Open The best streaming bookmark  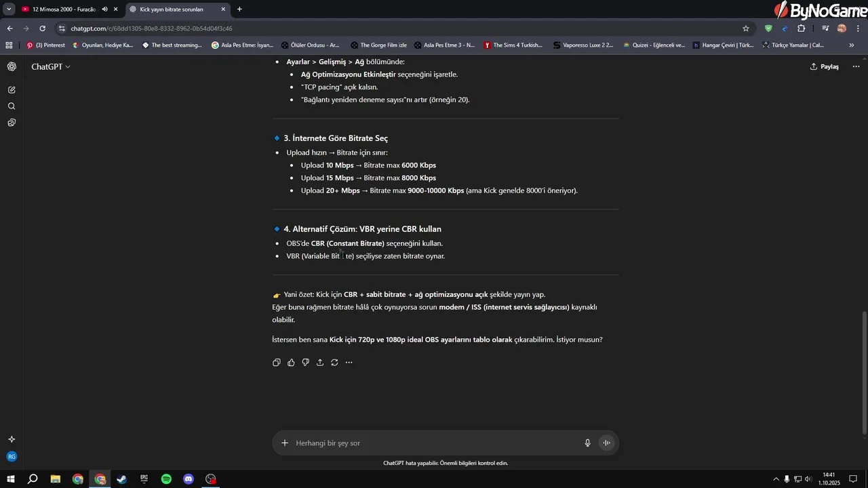[172, 45]
